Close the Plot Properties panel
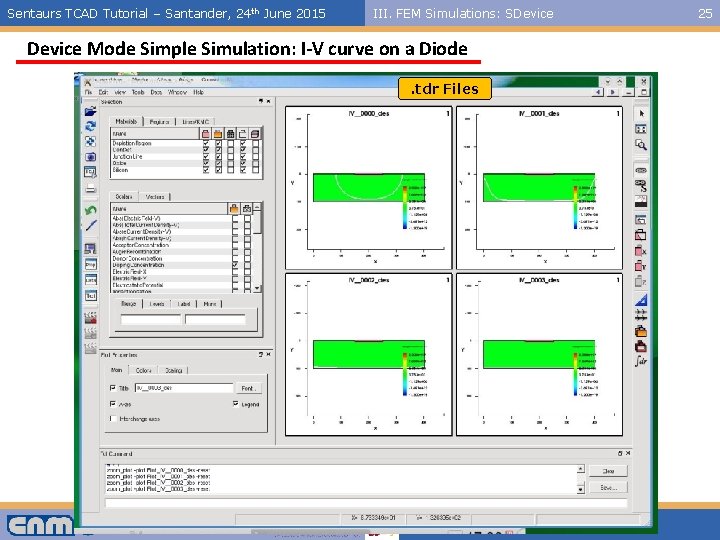 click(x=269, y=354)
